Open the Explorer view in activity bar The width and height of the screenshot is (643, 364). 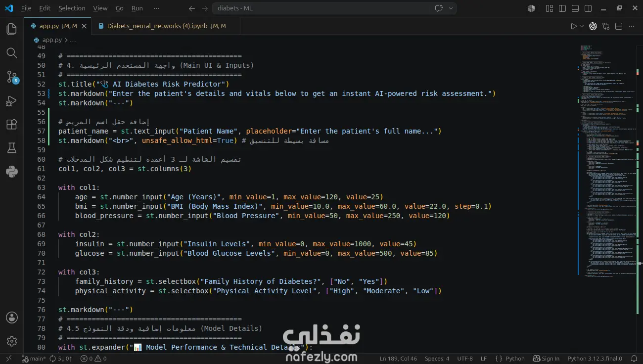tap(11, 29)
